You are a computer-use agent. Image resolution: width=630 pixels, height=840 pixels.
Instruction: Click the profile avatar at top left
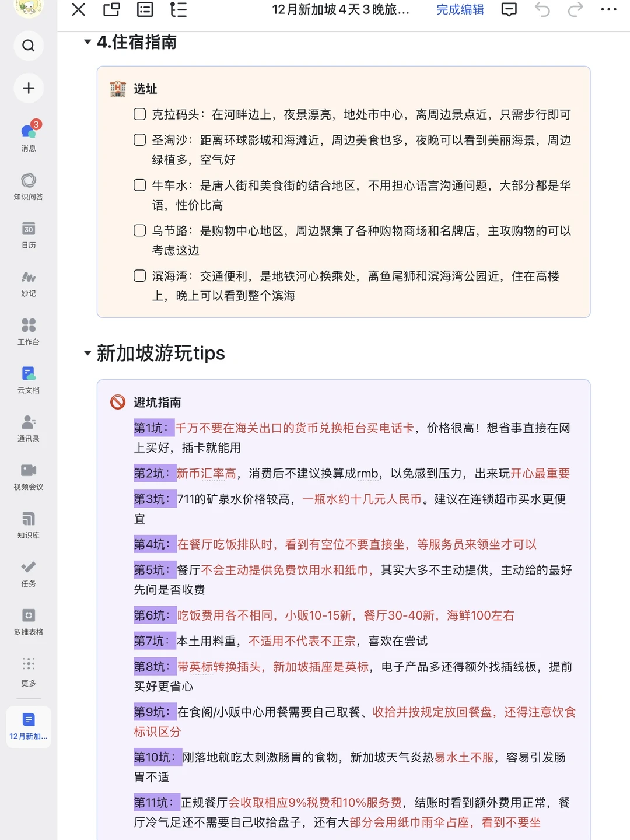[x=29, y=8]
